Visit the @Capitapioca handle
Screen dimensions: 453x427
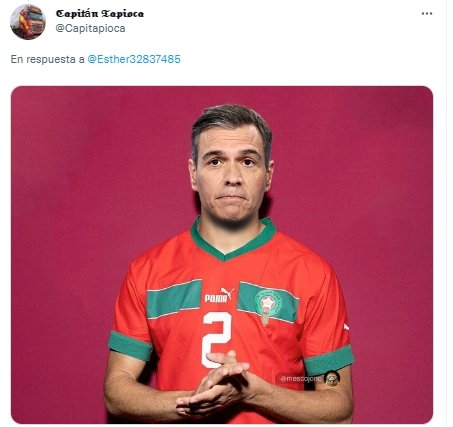click(x=90, y=29)
